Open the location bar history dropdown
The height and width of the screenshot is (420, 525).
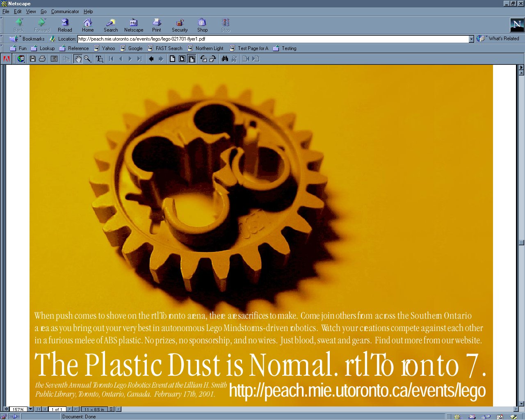tap(472, 39)
